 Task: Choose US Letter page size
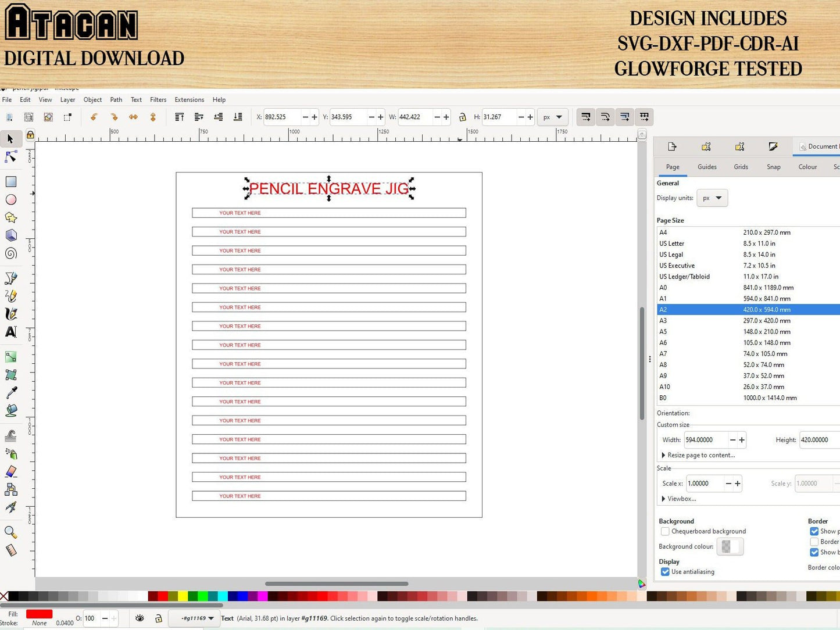(671, 244)
